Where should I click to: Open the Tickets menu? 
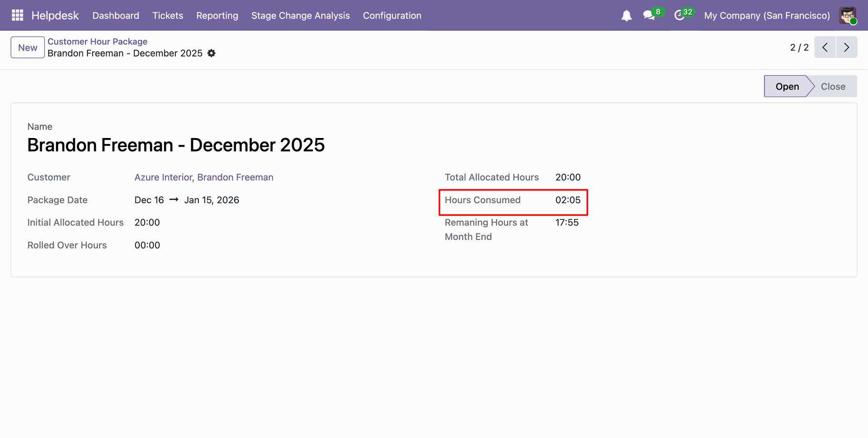click(x=168, y=15)
